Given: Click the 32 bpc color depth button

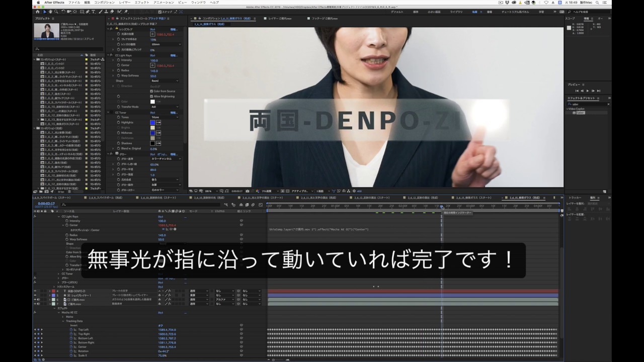Looking at the screenshot, I should pos(61,192).
